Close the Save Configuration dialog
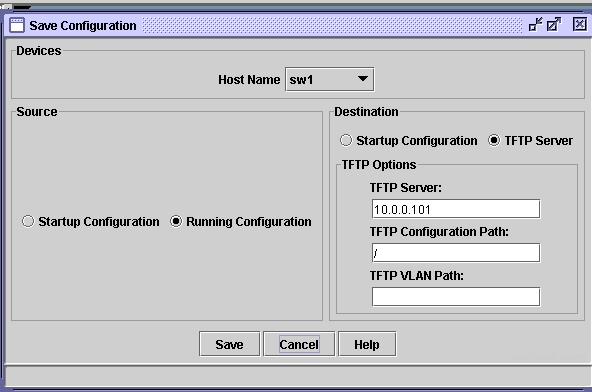Screen dimensions: 592x392 coord(580,25)
